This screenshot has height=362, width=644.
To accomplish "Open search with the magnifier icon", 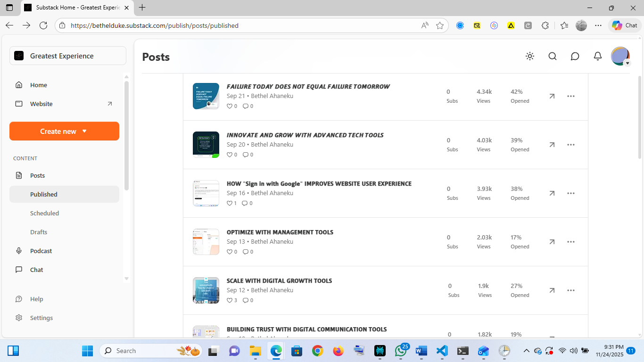I will coord(552,56).
